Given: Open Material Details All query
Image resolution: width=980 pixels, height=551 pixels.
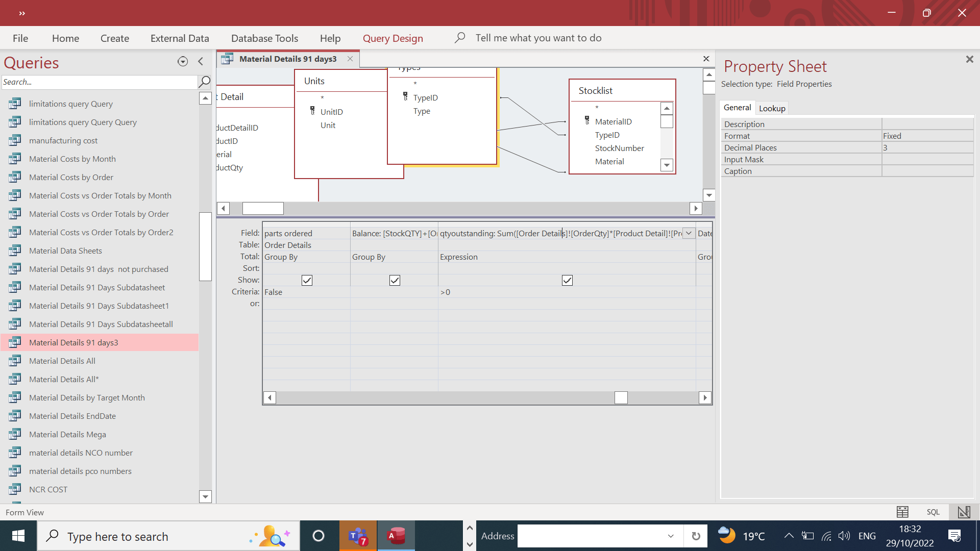Looking at the screenshot, I should coord(62,361).
